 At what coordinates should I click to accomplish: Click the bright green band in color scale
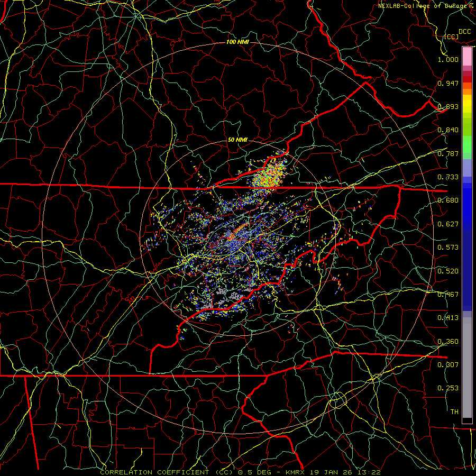point(467,144)
